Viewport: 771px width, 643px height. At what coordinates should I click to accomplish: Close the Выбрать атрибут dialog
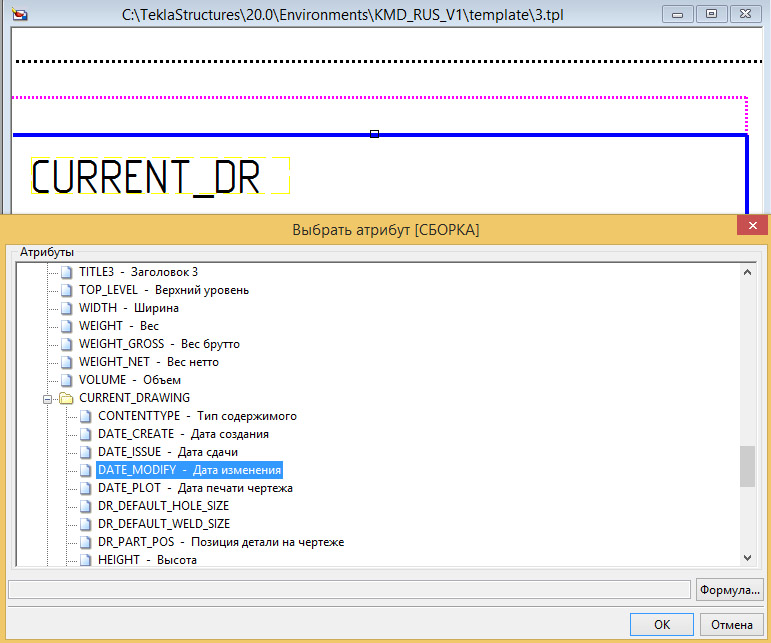point(753,226)
